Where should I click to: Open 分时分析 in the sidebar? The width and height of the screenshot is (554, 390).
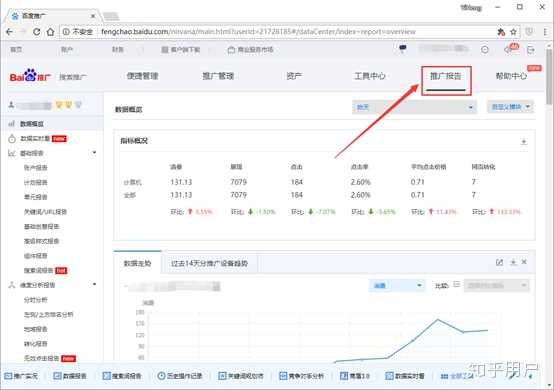pyautogui.click(x=36, y=300)
